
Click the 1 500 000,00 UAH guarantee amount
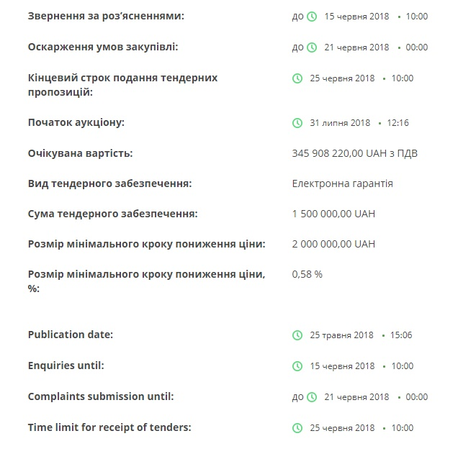tap(333, 214)
